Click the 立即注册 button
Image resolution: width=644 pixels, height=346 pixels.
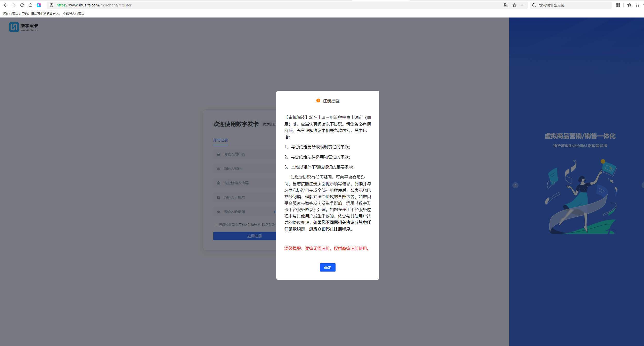pos(245,236)
